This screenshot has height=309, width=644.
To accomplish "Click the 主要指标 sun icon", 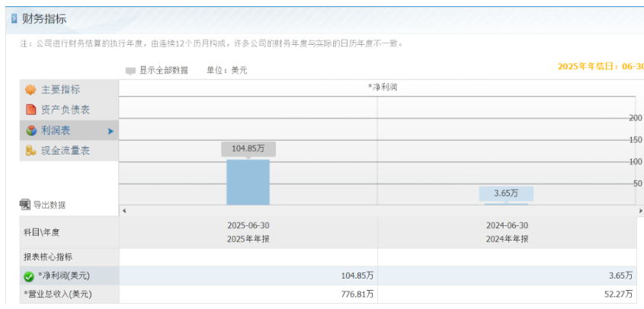I will [30, 90].
